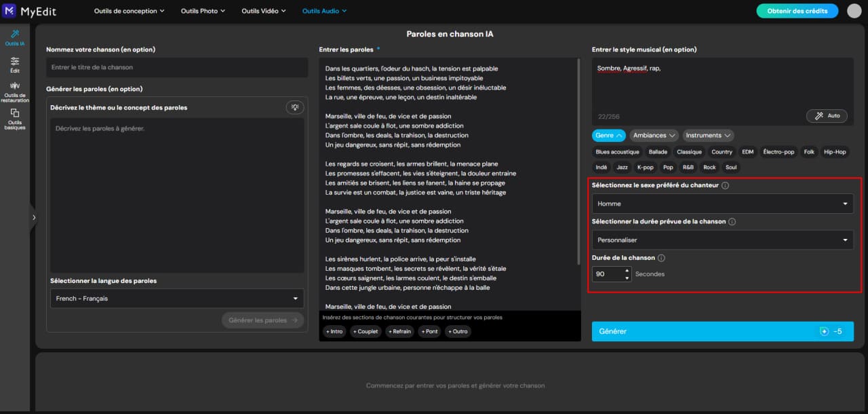Click Obtenir des crédits button
The height and width of the screenshot is (414, 868).
tap(797, 11)
